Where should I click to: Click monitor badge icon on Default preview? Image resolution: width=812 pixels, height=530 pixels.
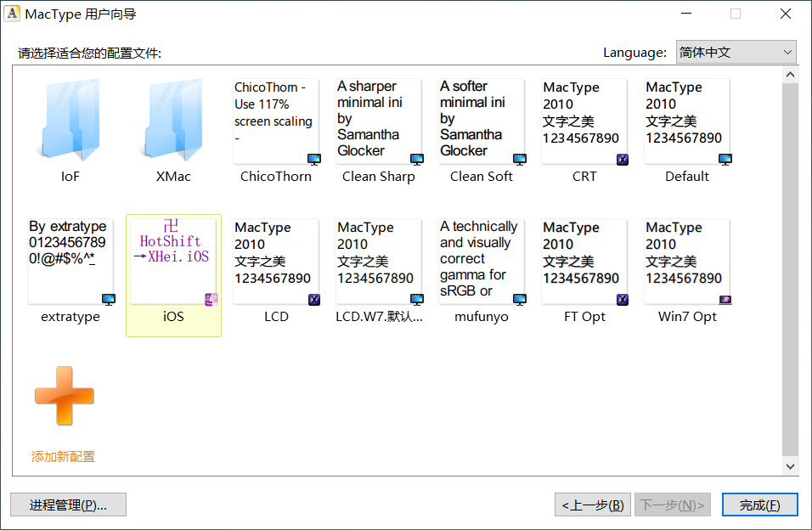click(725, 159)
